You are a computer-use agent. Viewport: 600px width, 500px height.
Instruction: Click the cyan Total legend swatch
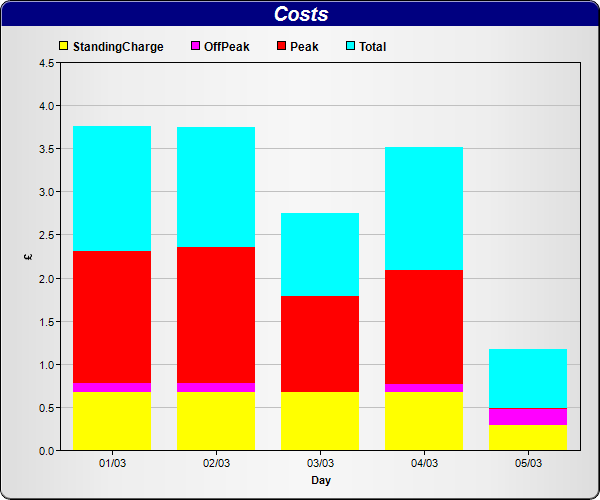[351, 46]
